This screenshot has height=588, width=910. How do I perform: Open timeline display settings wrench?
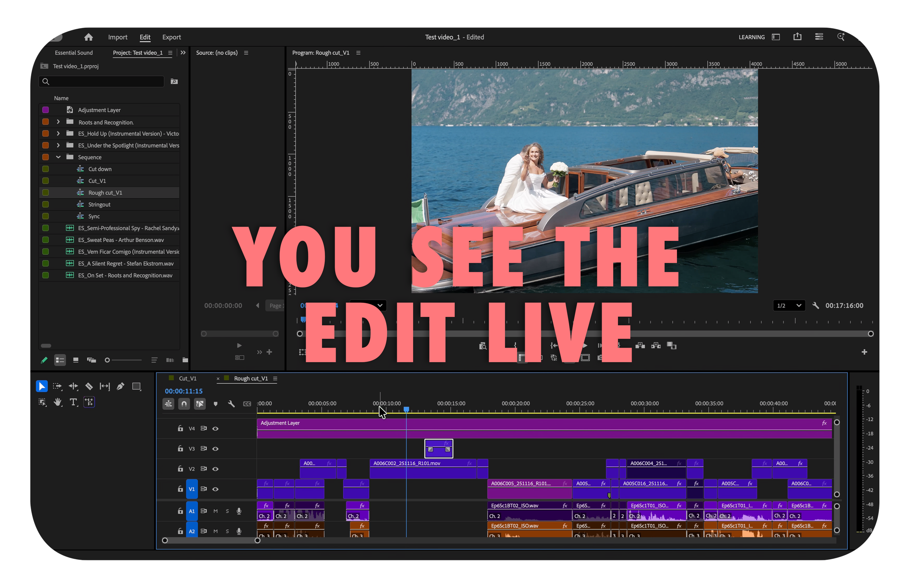coord(231,404)
